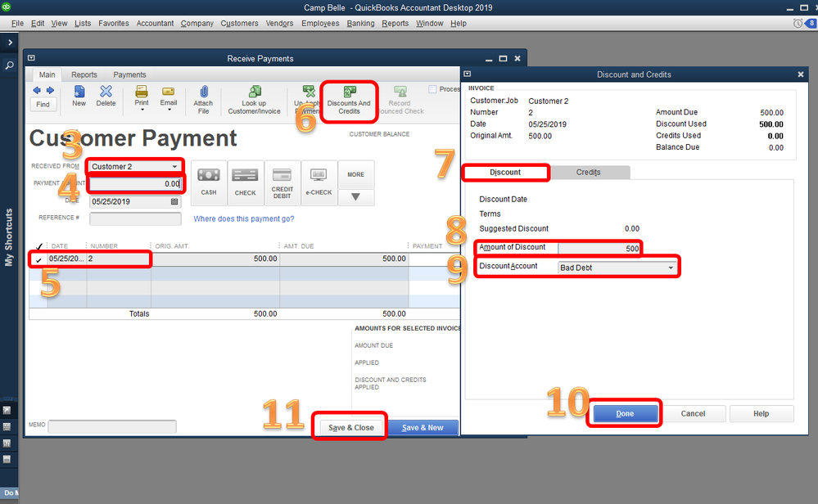The height and width of the screenshot is (504, 818).
Task: Click Save & Close
Action: pyautogui.click(x=350, y=427)
